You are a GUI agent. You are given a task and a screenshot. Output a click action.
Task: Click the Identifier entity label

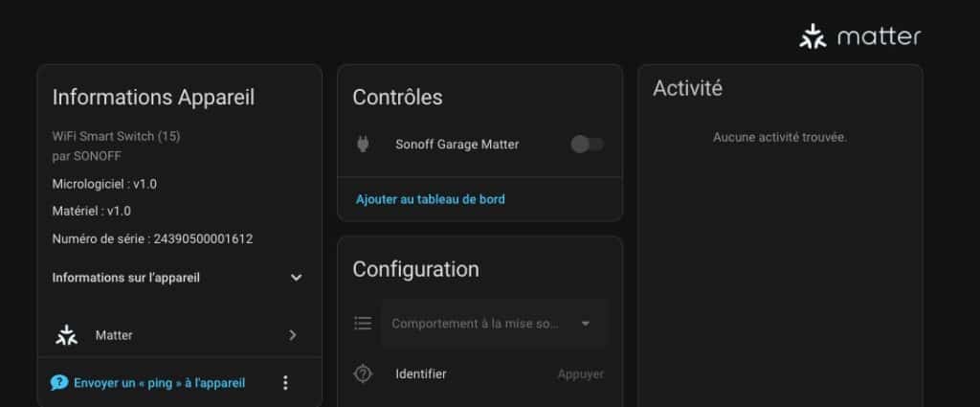[421, 373]
